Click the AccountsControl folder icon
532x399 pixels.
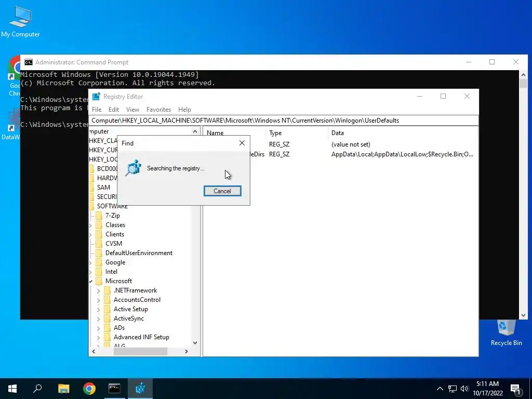[107, 300]
